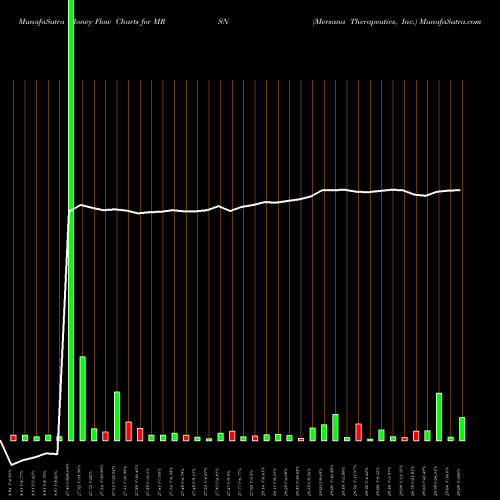Select the leftmost red bar in the chart
This screenshot has height=500, width=500.
(13, 438)
